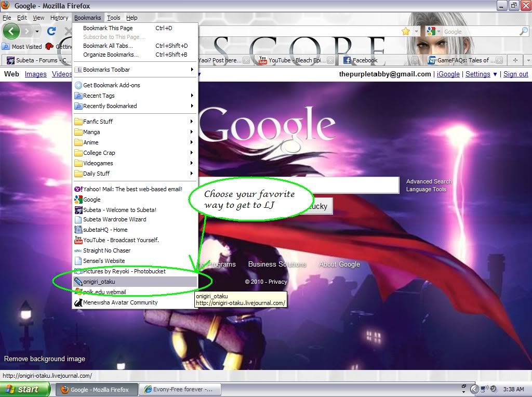Select Organize Bookmarks menu entry
The height and width of the screenshot is (397, 532).
click(135, 55)
